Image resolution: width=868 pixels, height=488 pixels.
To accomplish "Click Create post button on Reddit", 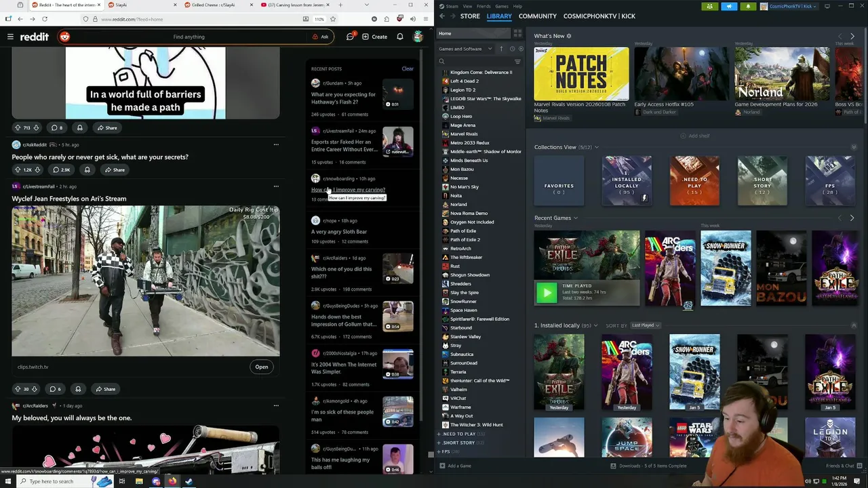I will pos(374,37).
